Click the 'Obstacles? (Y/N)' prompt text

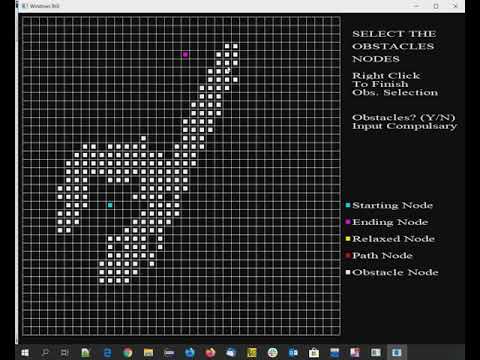404,117
